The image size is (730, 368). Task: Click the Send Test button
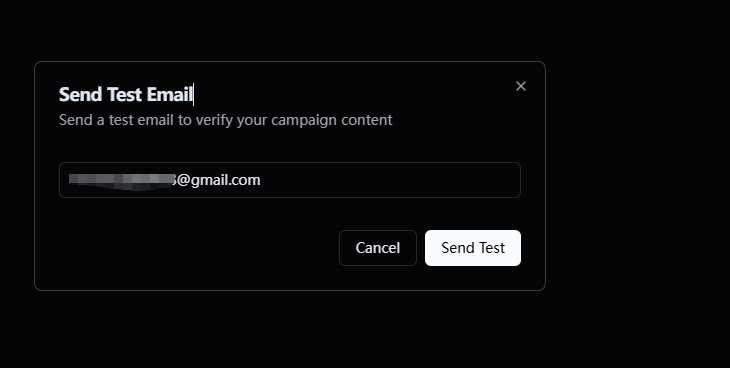click(x=473, y=248)
